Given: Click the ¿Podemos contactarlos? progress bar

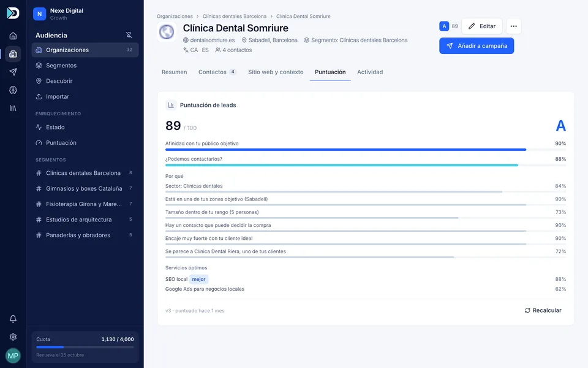Looking at the screenshot, I should tap(366, 165).
